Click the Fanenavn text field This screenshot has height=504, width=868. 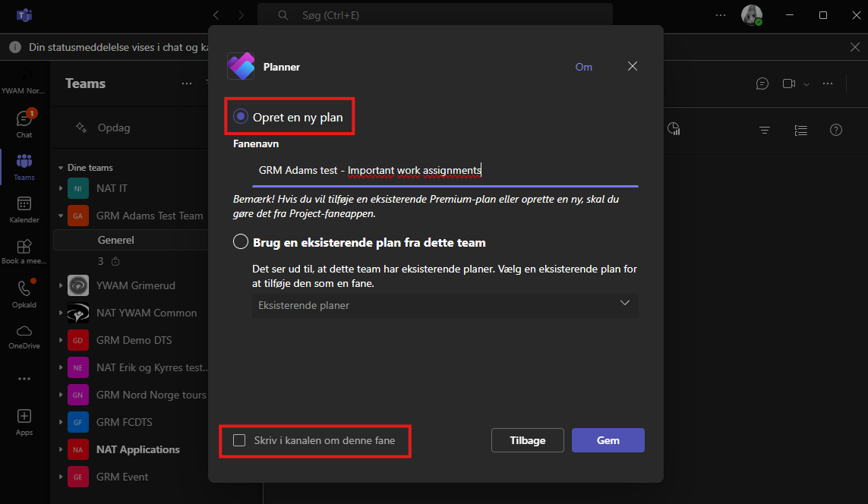click(445, 170)
